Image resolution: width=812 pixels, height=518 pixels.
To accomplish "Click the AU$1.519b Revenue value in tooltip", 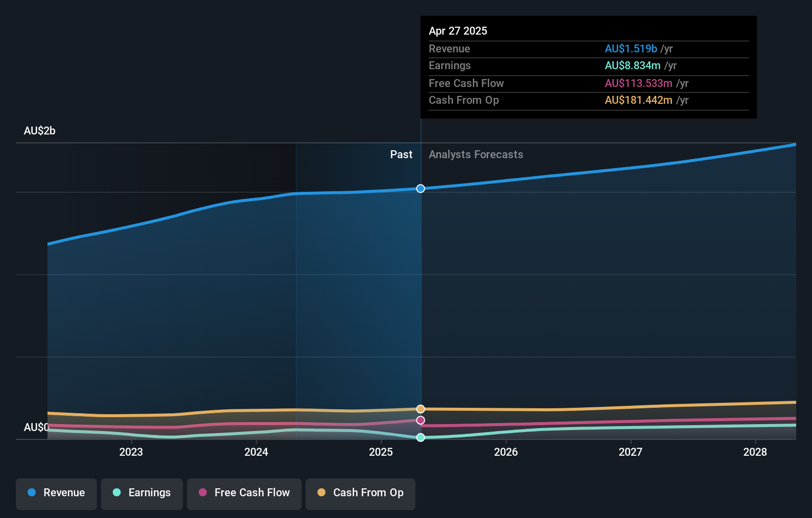I will click(631, 48).
